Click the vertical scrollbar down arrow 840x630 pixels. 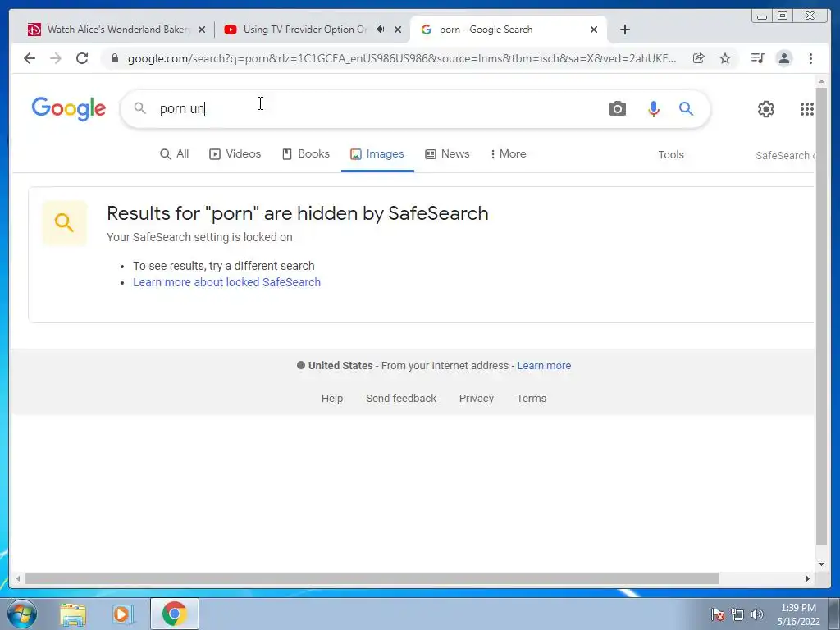[x=821, y=564]
